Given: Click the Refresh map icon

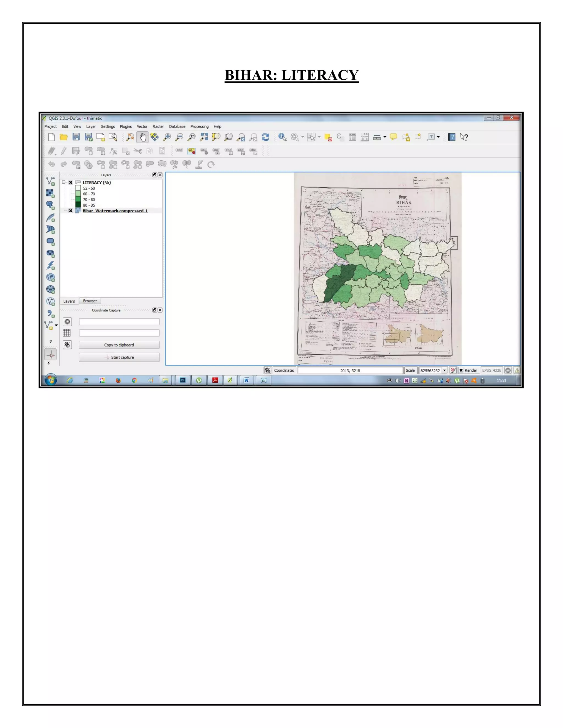Looking at the screenshot, I should pos(266,137).
